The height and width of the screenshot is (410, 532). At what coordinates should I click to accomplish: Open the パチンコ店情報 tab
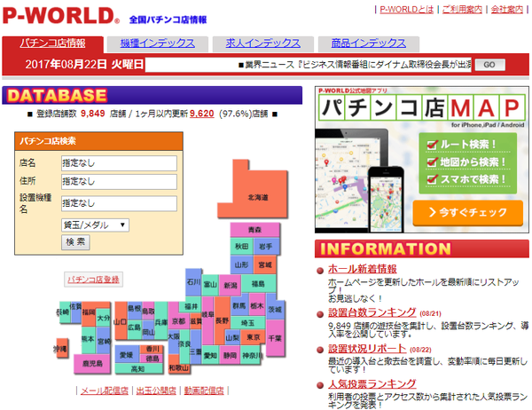52,43
